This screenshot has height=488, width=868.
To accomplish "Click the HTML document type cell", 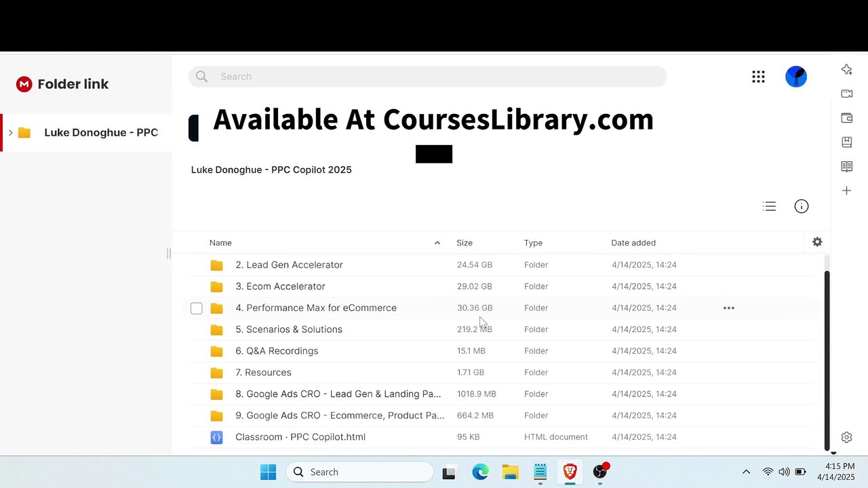I will coord(556,437).
